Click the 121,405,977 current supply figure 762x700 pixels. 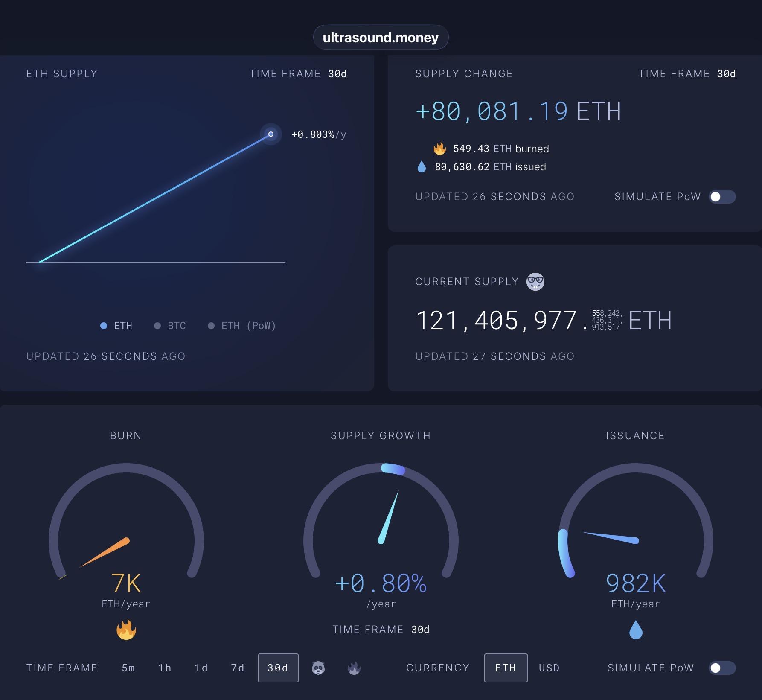click(544, 320)
